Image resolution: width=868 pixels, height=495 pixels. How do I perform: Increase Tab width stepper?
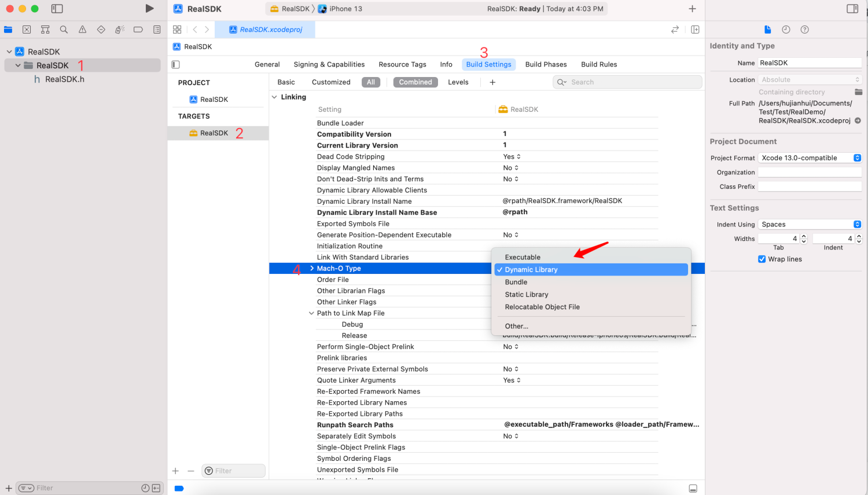[x=804, y=236]
